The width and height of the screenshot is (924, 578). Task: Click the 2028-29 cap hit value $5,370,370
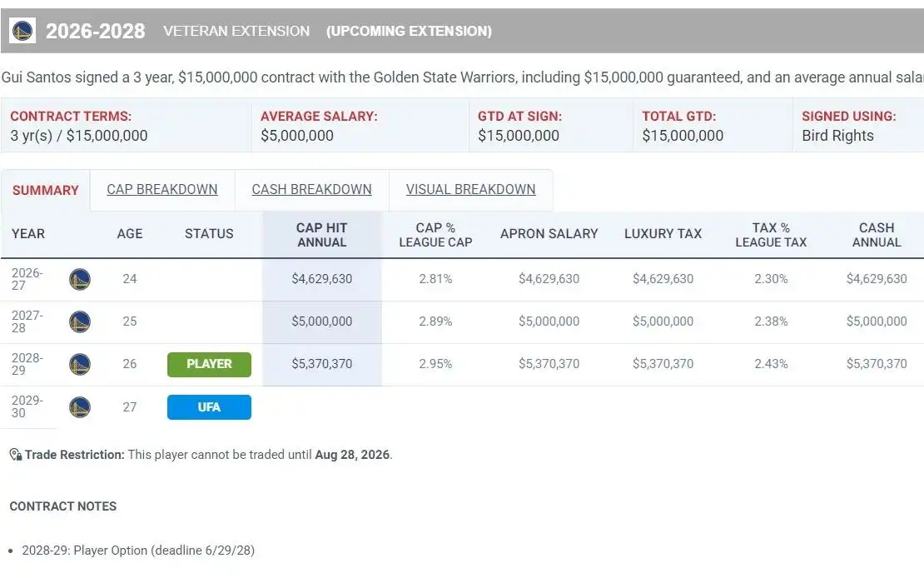pyautogui.click(x=321, y=364)
